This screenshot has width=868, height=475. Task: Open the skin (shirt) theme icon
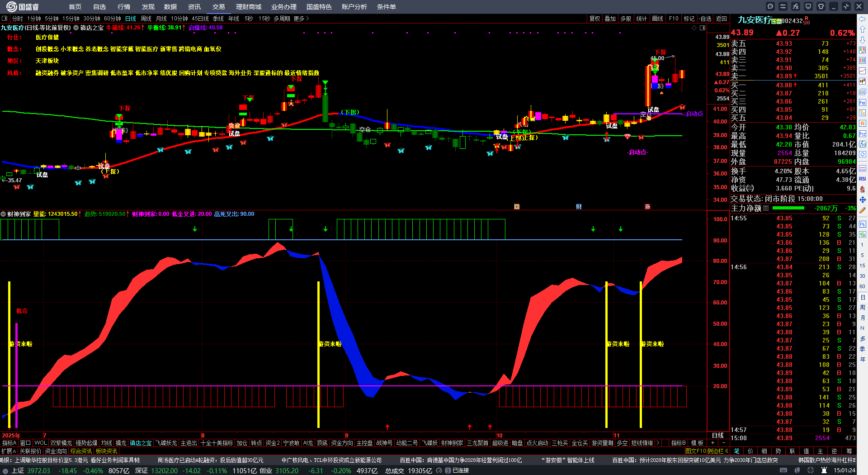(x=821, y=6)
